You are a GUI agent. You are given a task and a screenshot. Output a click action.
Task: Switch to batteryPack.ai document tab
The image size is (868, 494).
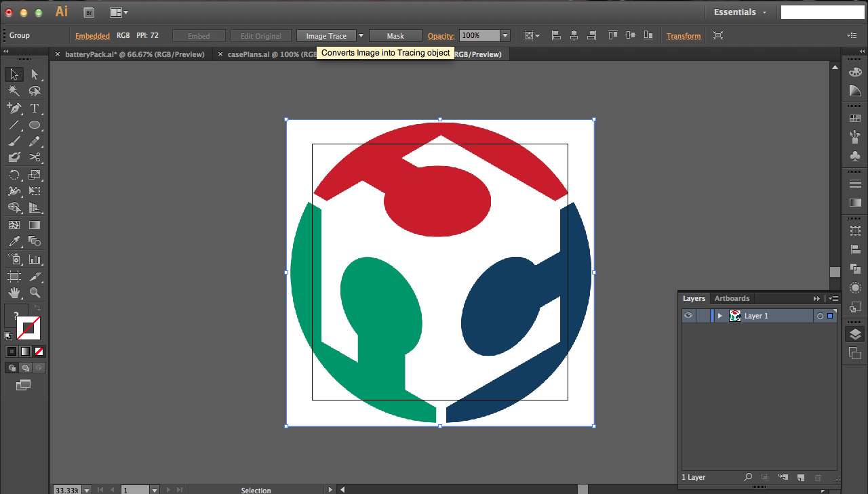click(134, 54)
